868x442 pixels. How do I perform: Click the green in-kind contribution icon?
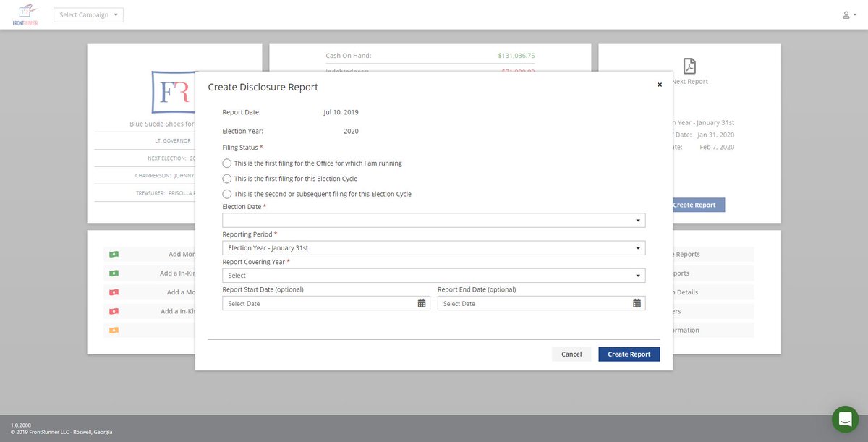[113, 273]
